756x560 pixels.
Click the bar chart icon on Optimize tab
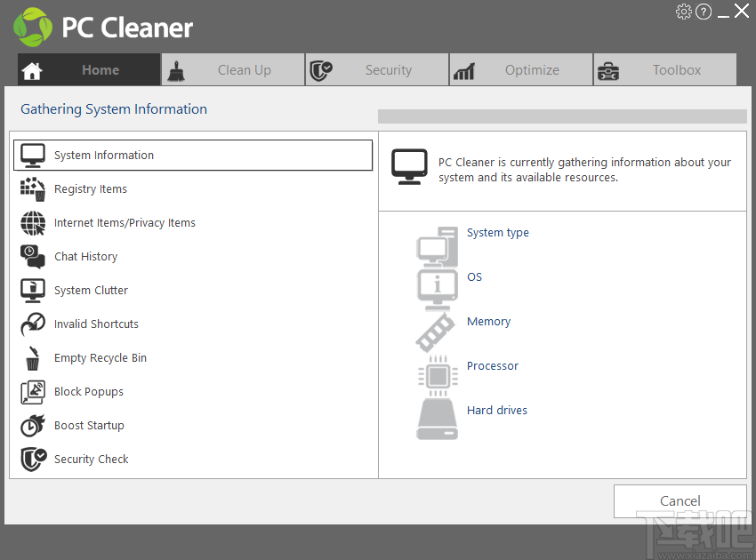pyautogui.click(x=464, y=71)
